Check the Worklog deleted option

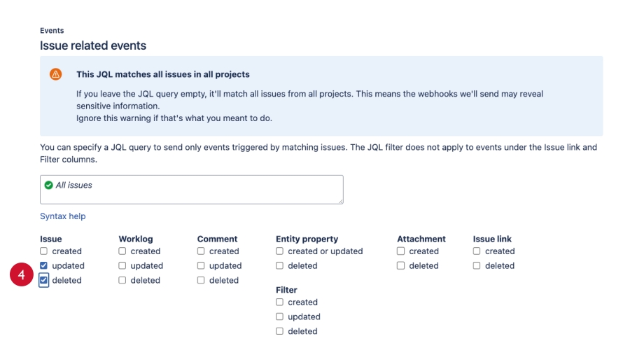click(122, 280)
